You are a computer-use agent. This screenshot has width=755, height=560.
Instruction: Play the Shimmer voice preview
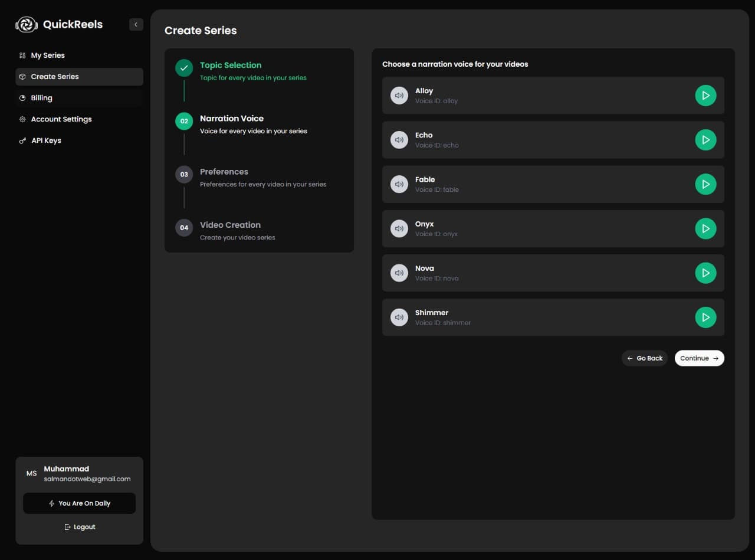click(705, 317)
